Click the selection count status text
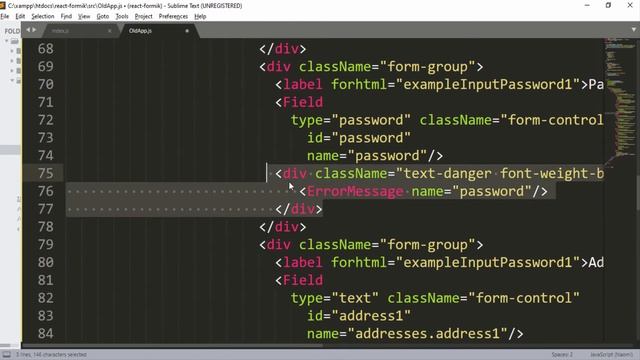Viewport: 640px width, 360px height. pos(51,354)
